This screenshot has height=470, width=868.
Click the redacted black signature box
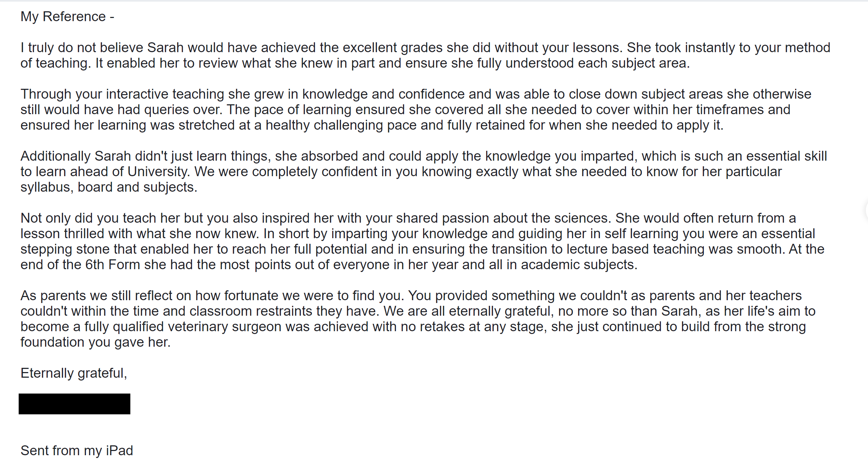[x=74, y=404]
